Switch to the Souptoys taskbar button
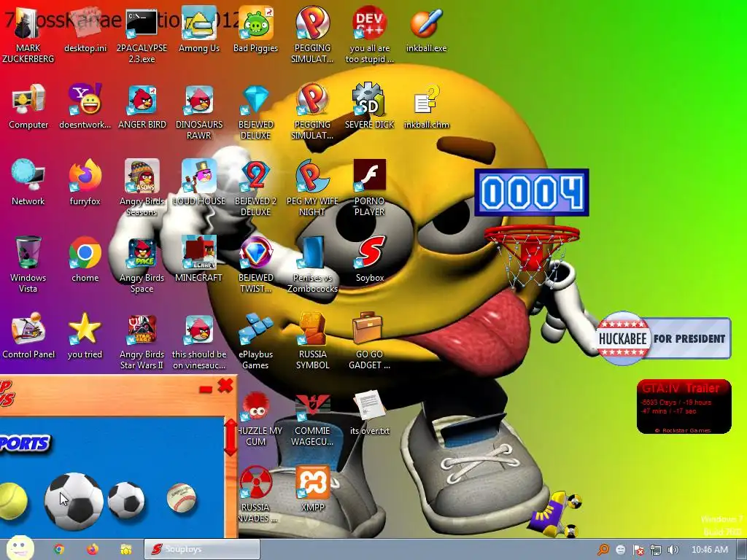747x560 pixels. click(202, 550)
